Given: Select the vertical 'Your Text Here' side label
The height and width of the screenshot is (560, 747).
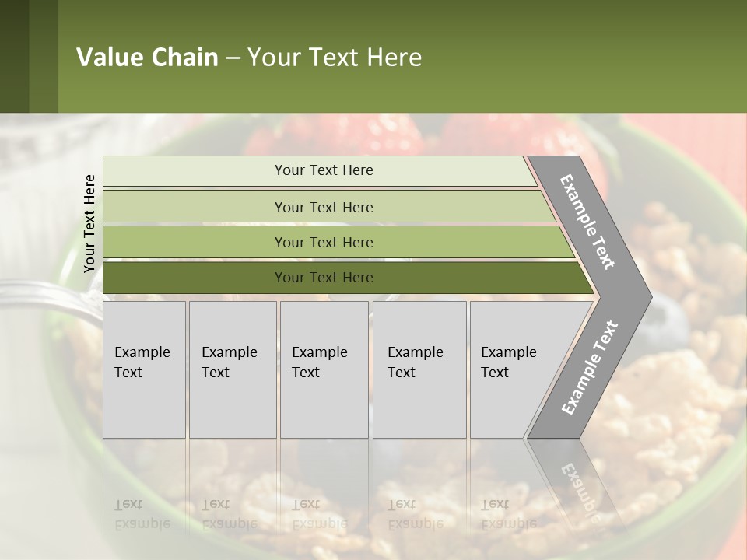Looking at the screenshot, I should tap(89, 223).
